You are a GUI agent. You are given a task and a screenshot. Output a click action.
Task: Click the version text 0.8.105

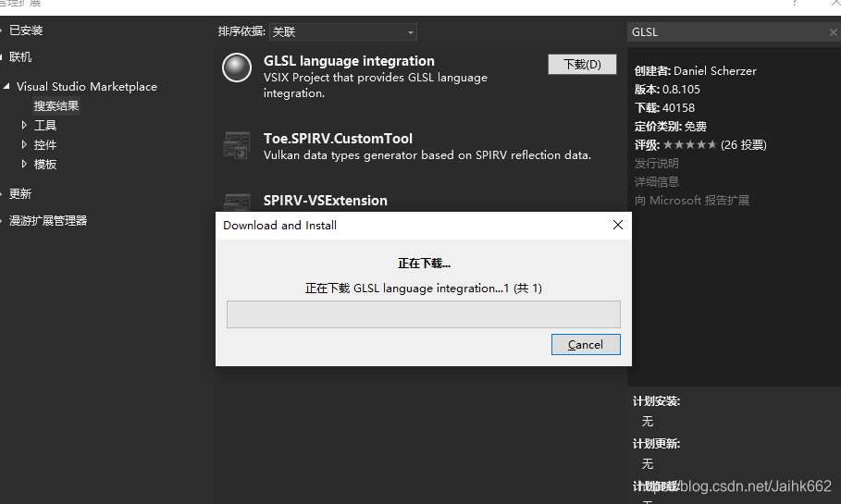681,89
